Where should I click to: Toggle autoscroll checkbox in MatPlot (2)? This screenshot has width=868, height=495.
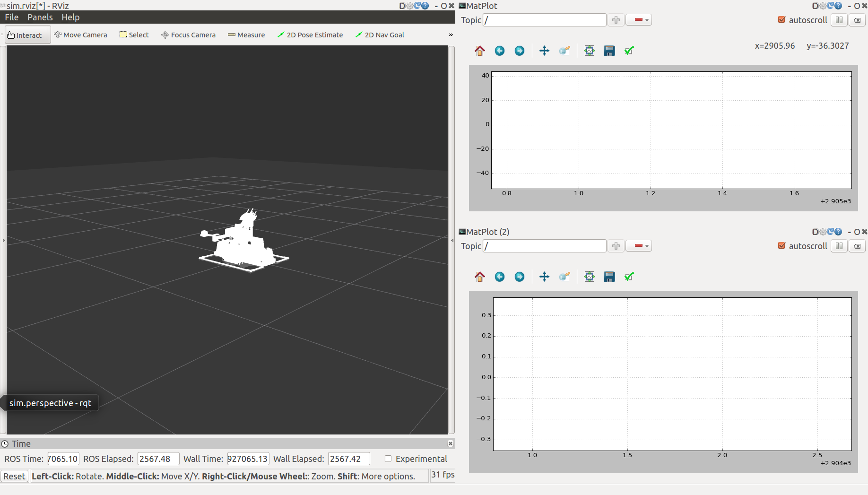coord(781,246)
